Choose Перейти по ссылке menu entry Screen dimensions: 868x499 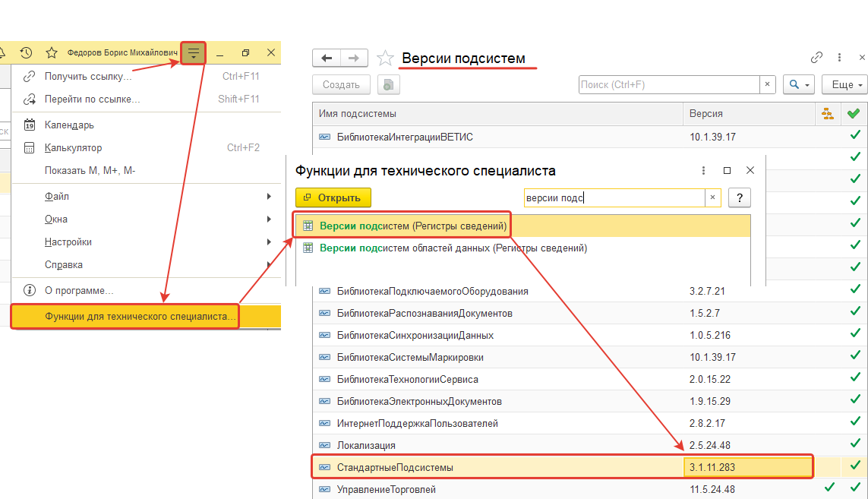[x=146, y=99]
